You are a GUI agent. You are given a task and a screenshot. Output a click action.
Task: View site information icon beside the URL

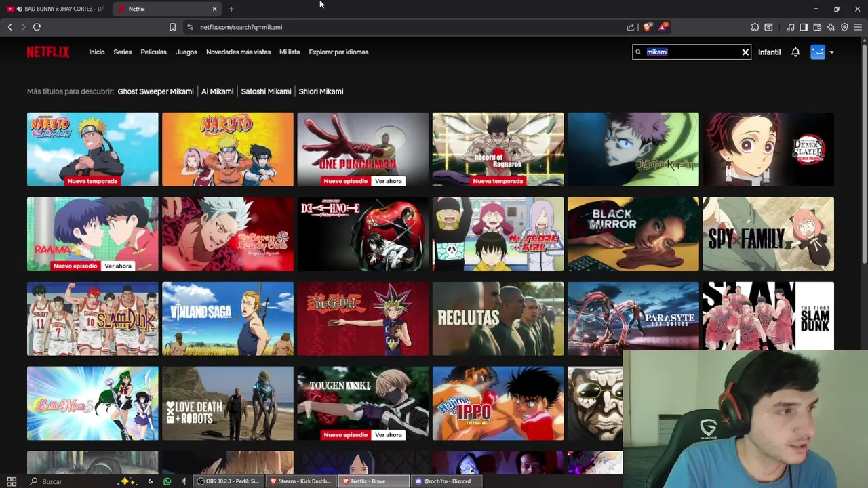pos(190,27)
